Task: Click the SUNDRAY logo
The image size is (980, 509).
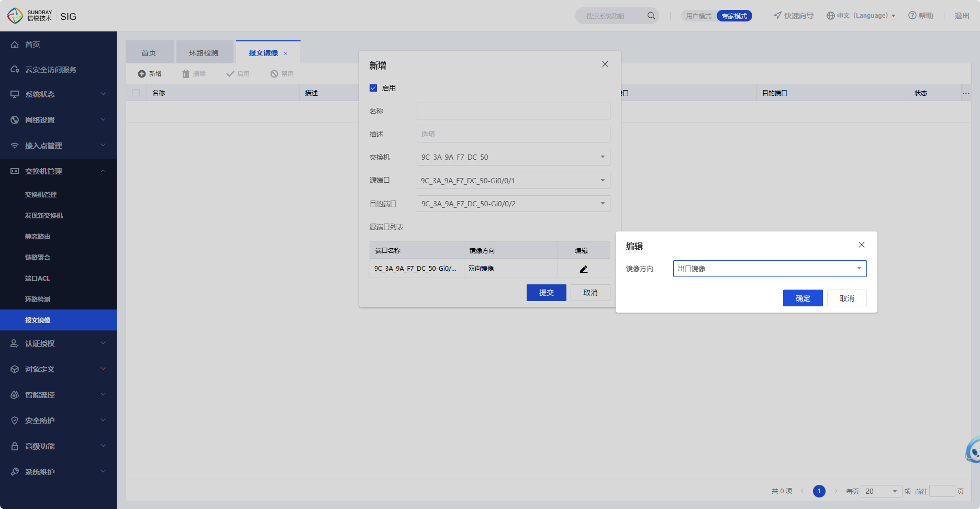Action: click(x=30, y=16)
